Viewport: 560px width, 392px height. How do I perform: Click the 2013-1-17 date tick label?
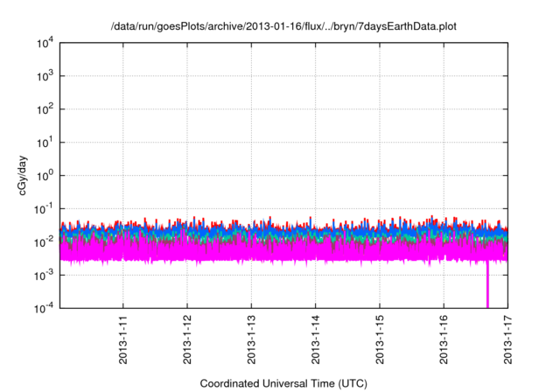(x=507, y=339)
